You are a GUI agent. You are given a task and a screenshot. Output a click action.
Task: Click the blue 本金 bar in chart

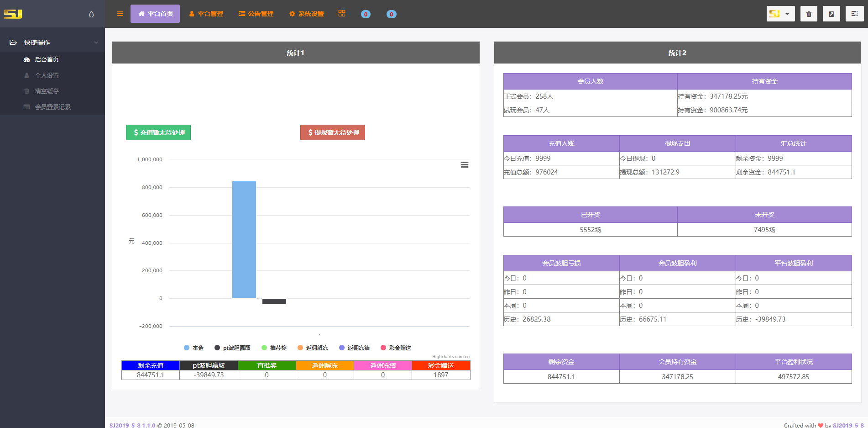click(244, 240)
